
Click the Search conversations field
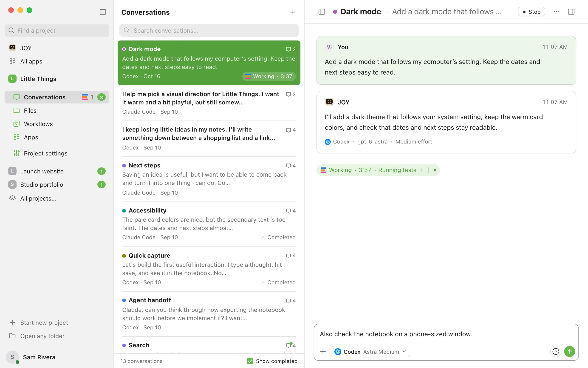pos(209,30)
